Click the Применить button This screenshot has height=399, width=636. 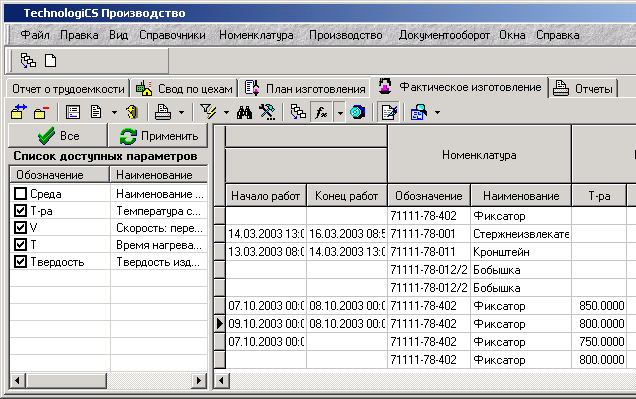pos(158,135)
